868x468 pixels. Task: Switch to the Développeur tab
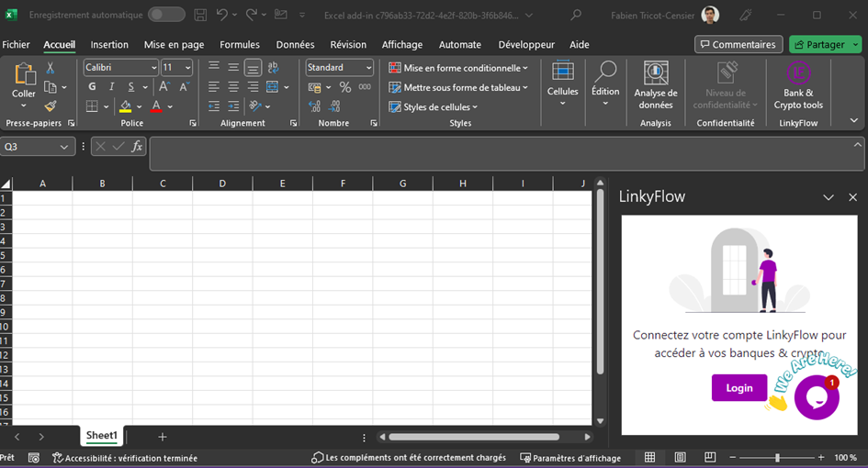[x=526, y=45]
